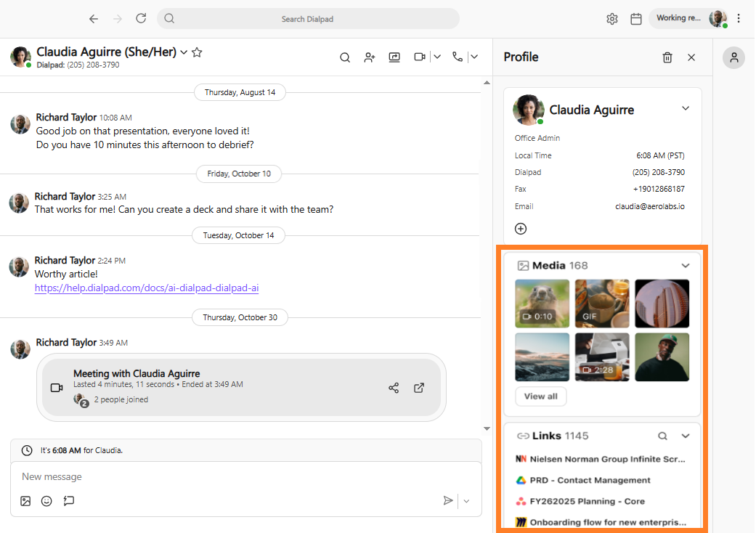Collapse the Media section
The width and height of the screenshot is (756, 533).
[685, 266]
